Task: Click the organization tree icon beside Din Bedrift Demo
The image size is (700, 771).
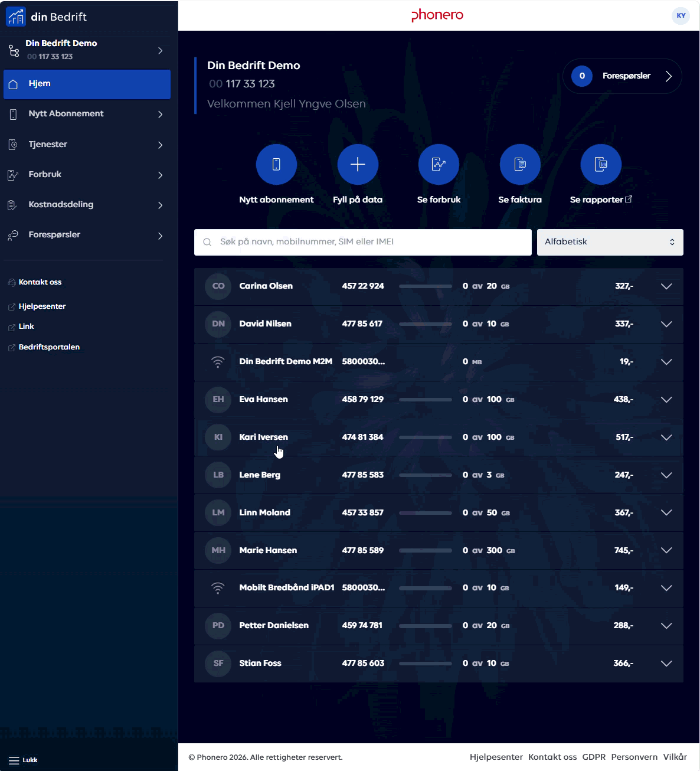Action: (x=14, y=51)
